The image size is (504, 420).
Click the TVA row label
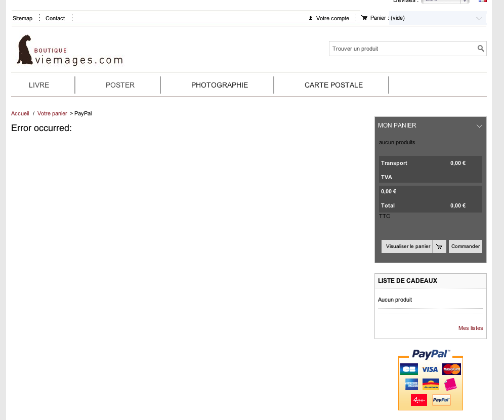pos(387,178)
